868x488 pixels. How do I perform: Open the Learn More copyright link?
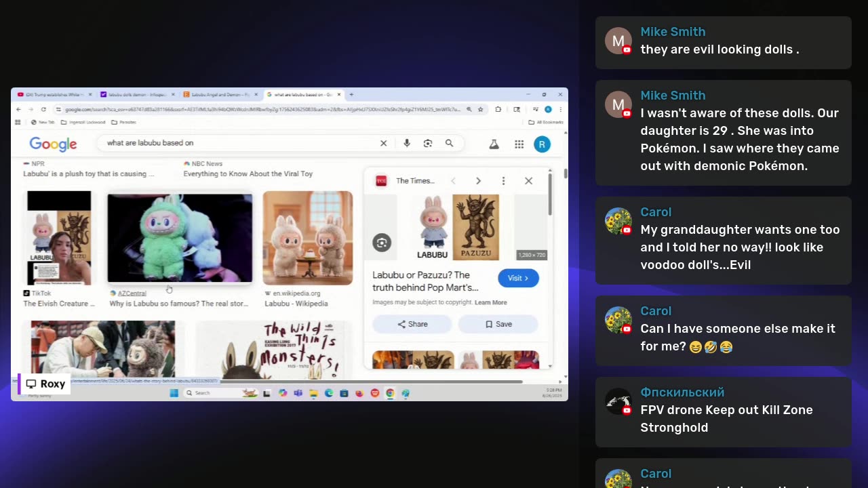491,302
